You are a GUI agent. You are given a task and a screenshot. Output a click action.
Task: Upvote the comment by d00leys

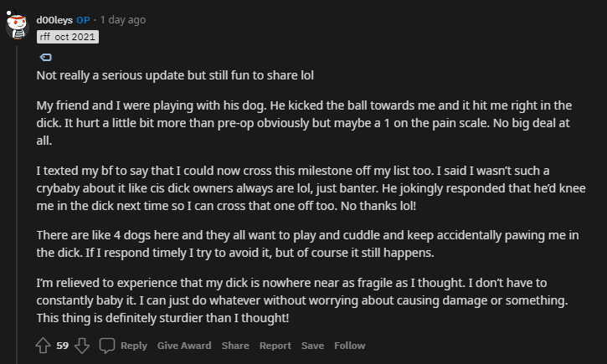43,346
